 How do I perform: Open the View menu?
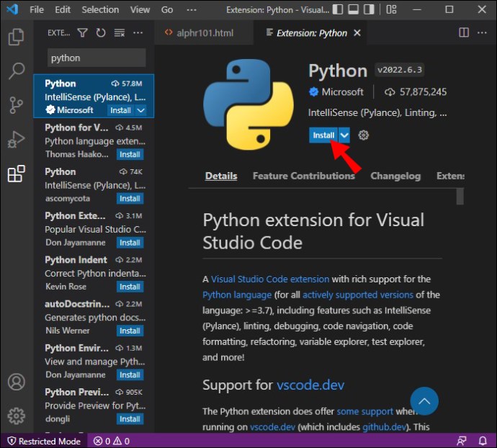click(140, 10)
